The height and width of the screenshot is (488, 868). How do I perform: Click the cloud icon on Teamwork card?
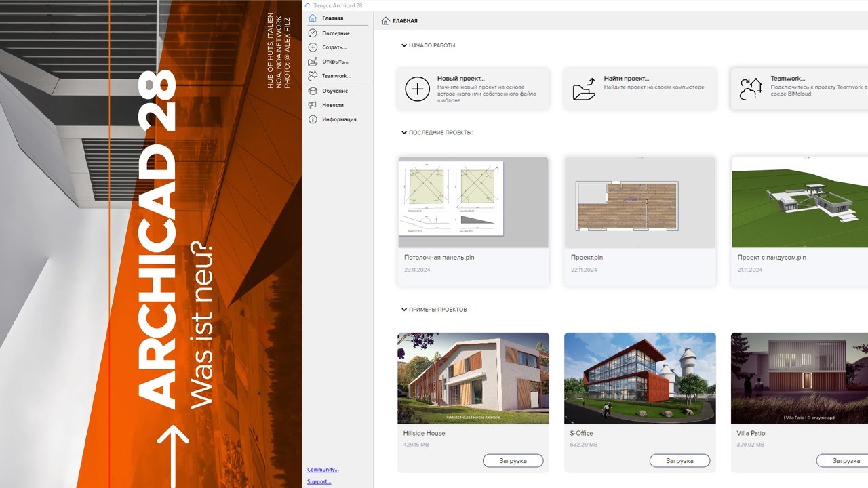[x=751, y=89]
